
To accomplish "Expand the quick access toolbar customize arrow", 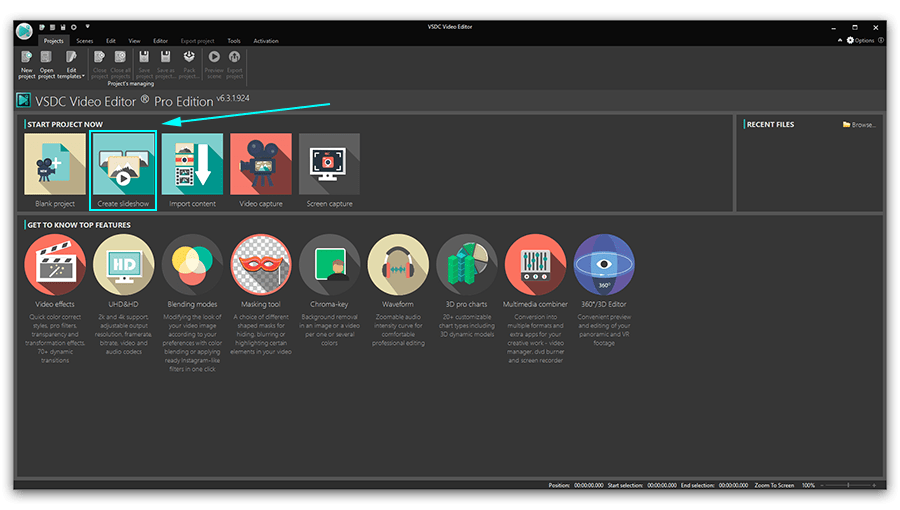I will (87, 26).
